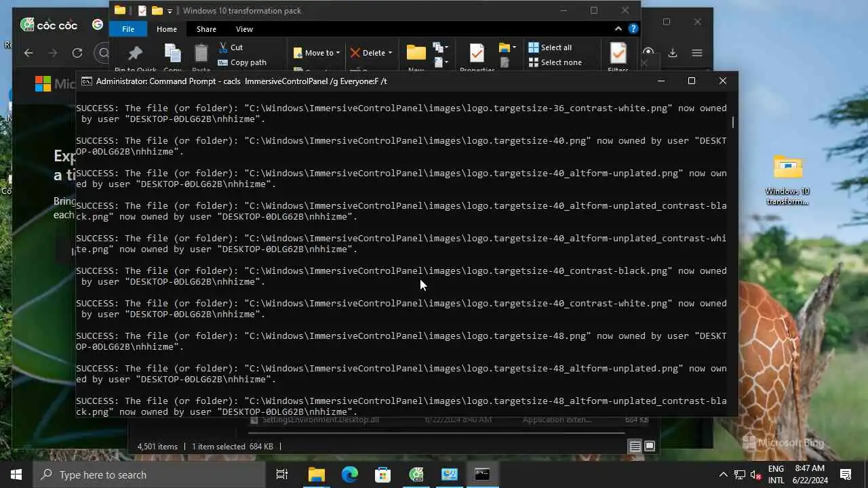868x488 pixels.
Task: Open the Share ribbon tab
Action: pyautogui.click(x=206, y=29)
